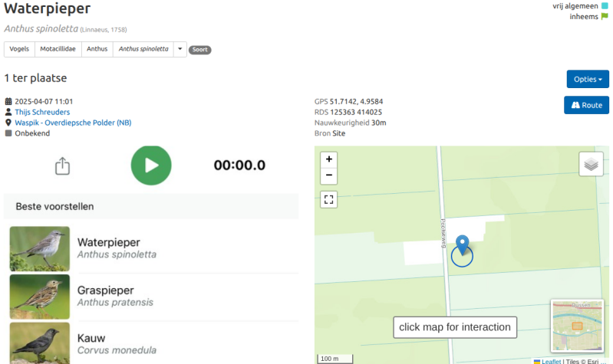The width and height of the screenshot is (613, 364).
Task: Click the Beste voorstellen header
Action: [x=151, y=206]
